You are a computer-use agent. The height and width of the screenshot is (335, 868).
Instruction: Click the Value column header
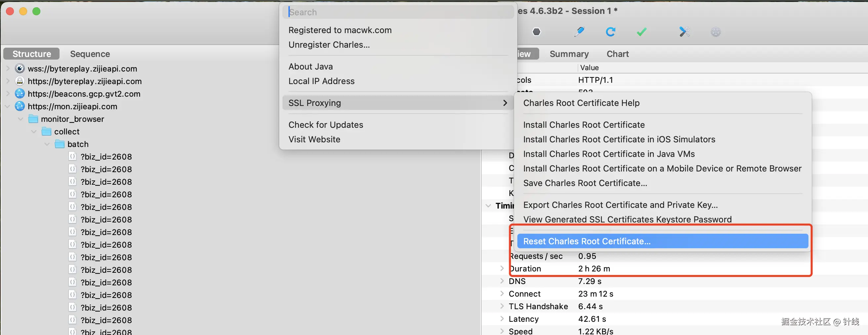(x=589, y=68)
